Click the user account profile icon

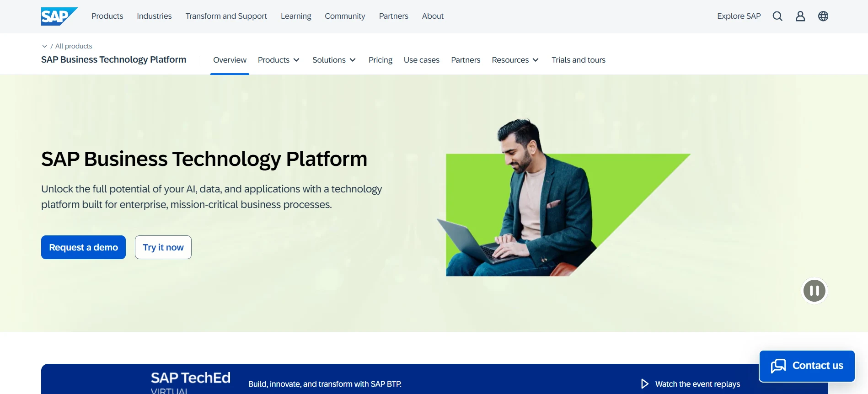[x=800, y=16]
